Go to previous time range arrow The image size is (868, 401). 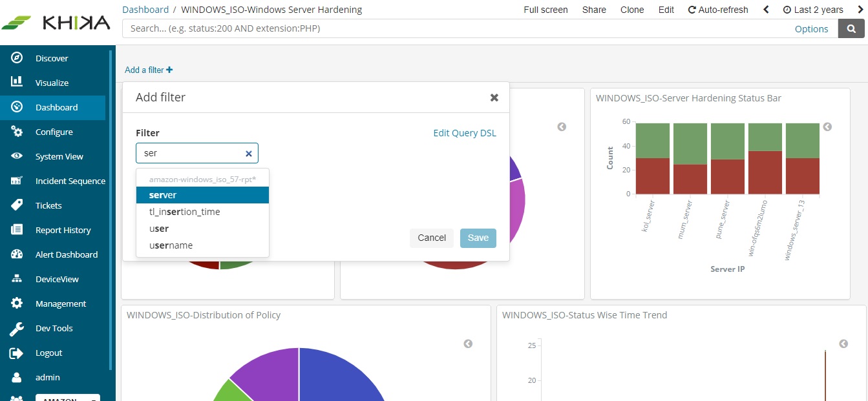click(x=766, y=10)
